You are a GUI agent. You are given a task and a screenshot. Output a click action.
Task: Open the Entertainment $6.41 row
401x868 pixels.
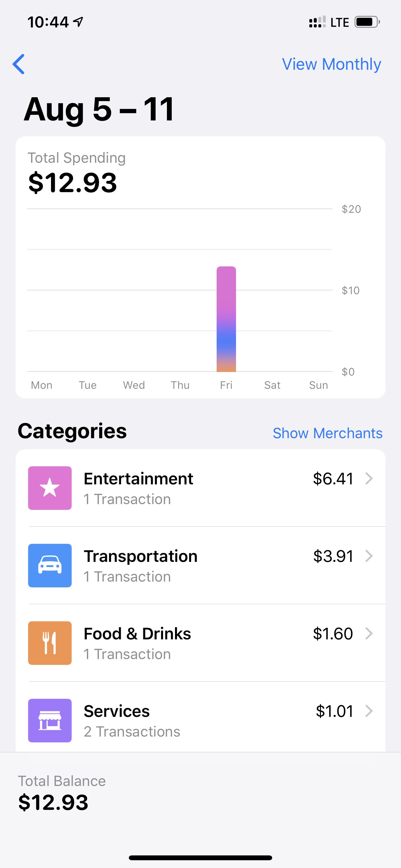click(x=200, y=488)
